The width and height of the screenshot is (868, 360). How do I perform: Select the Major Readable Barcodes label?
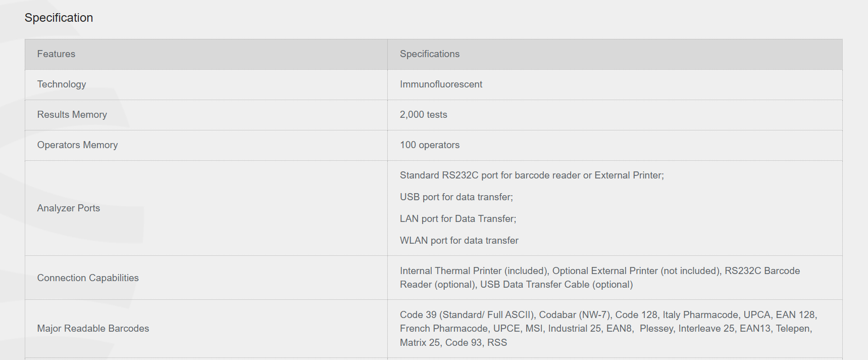(x=93, y=329)
